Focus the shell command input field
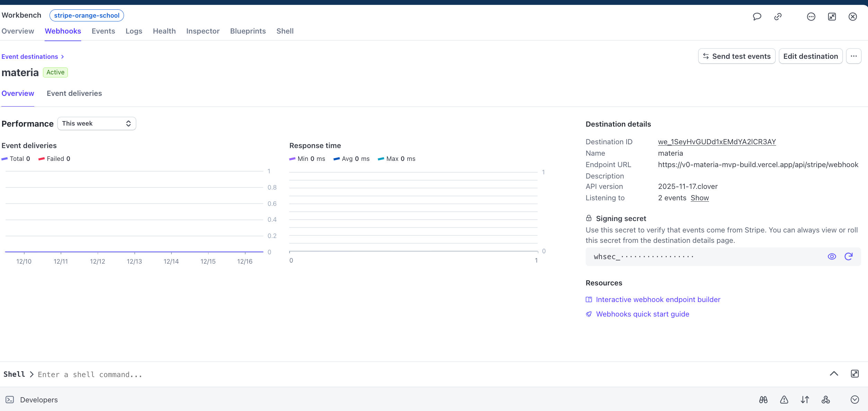 tap(242, 374)
